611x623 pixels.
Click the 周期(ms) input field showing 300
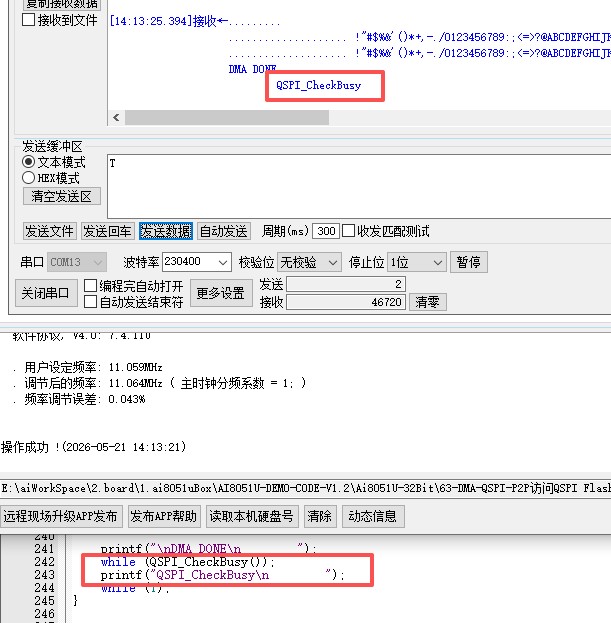[326, 231]
